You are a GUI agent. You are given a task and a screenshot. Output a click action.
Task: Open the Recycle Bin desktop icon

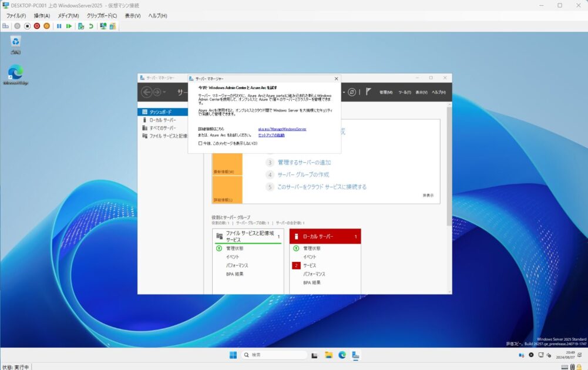[x=15, y=45]
